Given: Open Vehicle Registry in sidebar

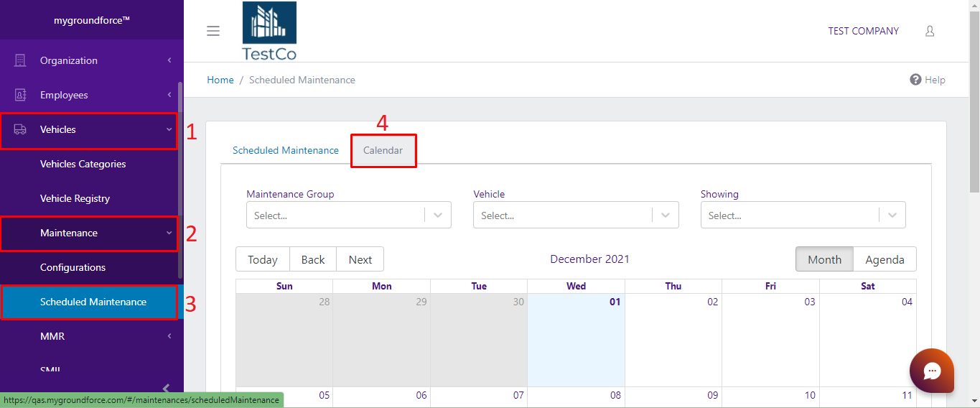Looking at the screenshot, I should [x=75, y=198].
